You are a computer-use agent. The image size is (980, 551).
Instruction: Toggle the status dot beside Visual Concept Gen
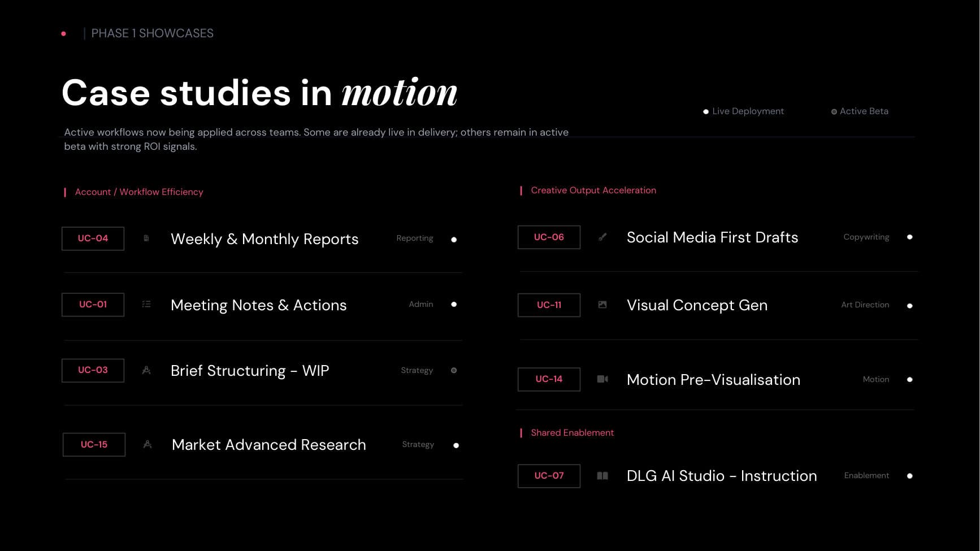[x=910, y=306]
